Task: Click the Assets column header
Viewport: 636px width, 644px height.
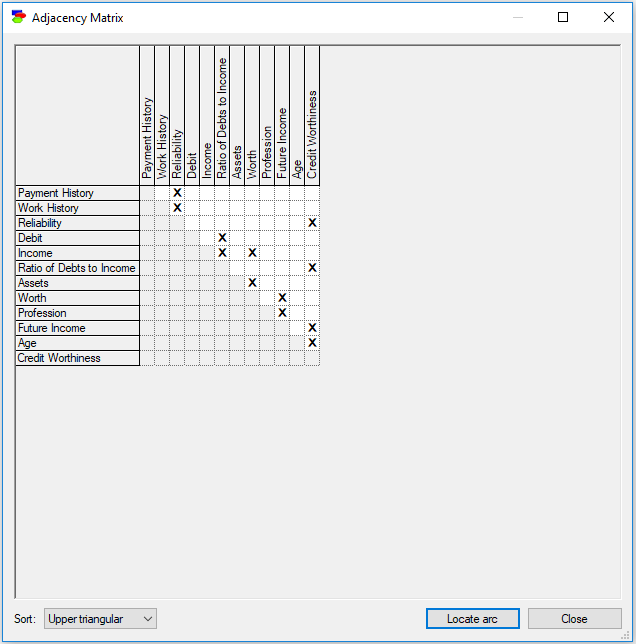Action: [237, 116]
